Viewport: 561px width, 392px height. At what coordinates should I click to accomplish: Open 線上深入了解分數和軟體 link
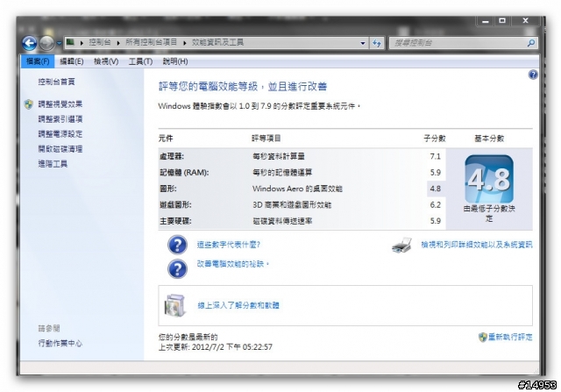(x=238, y=305)
